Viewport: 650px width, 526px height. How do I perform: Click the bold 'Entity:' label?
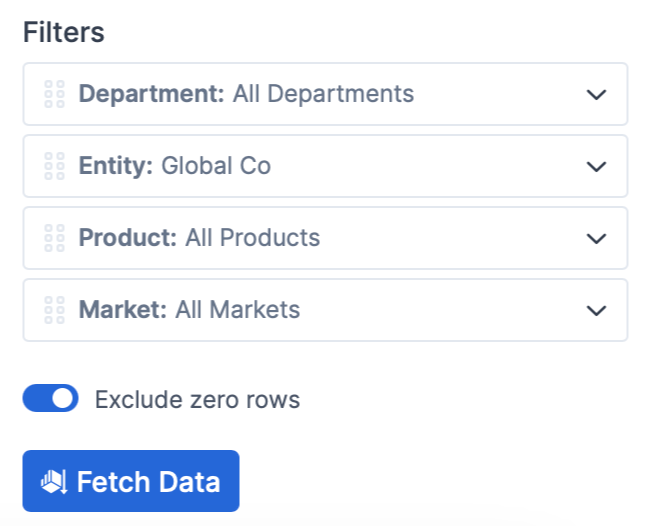click(x=116, y=166)
